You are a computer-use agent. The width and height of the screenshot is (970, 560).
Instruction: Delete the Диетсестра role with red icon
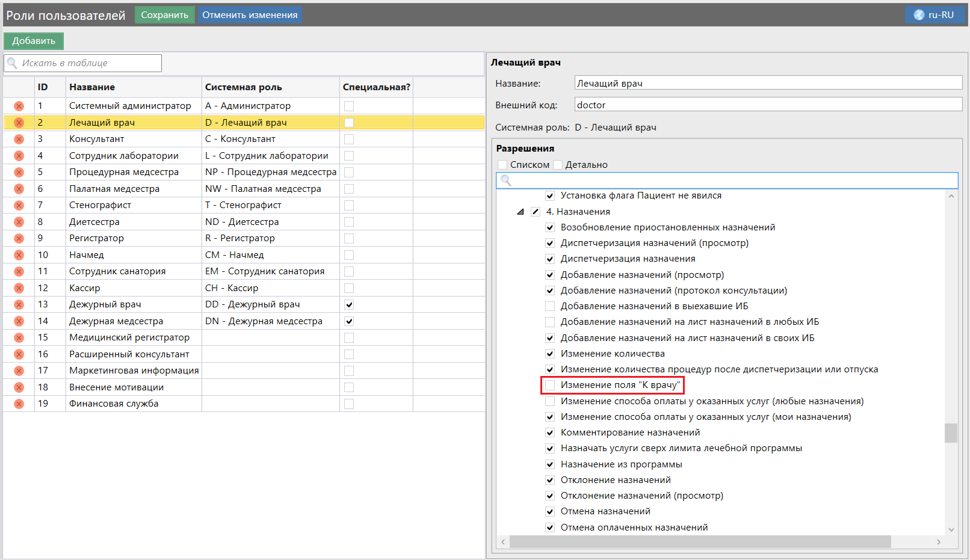coord(19,222)
